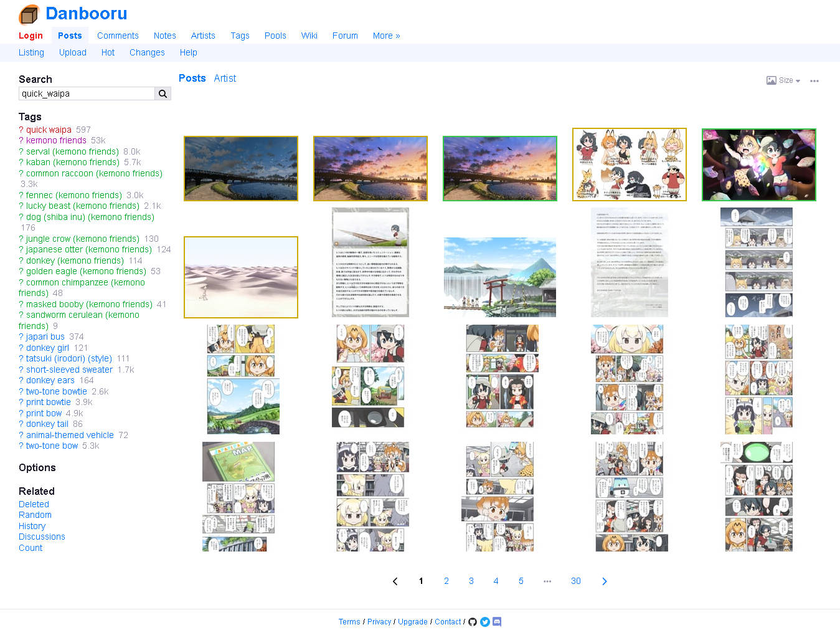Viewport: 840px width, 635px height.
Task: Open the Twitter icon in footer
Action: pyautogui.click(x=485, y=622)
